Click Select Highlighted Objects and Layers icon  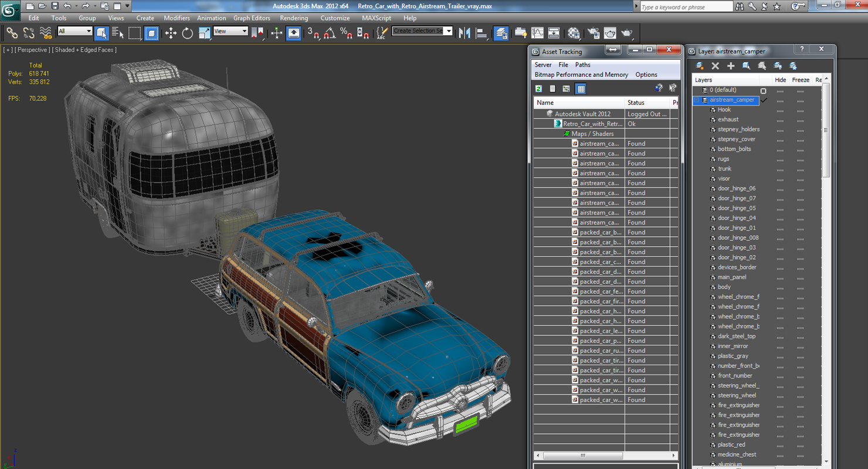click(x=746, y=66)
